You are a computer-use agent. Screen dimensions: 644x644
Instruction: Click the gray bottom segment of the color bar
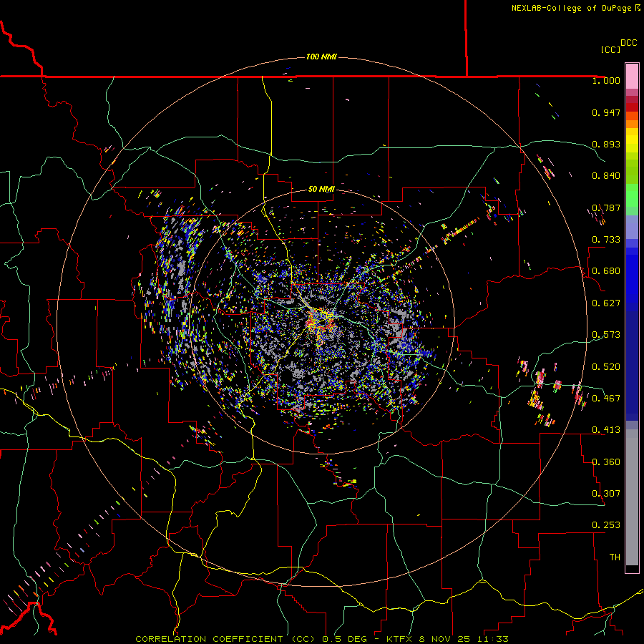632,497
